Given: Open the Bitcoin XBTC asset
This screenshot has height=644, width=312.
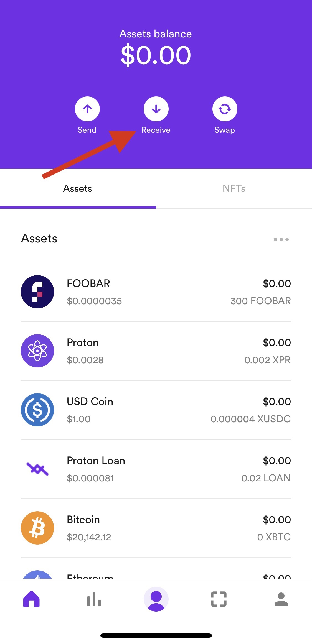Looking at the screenshot, I should point(156,528).
